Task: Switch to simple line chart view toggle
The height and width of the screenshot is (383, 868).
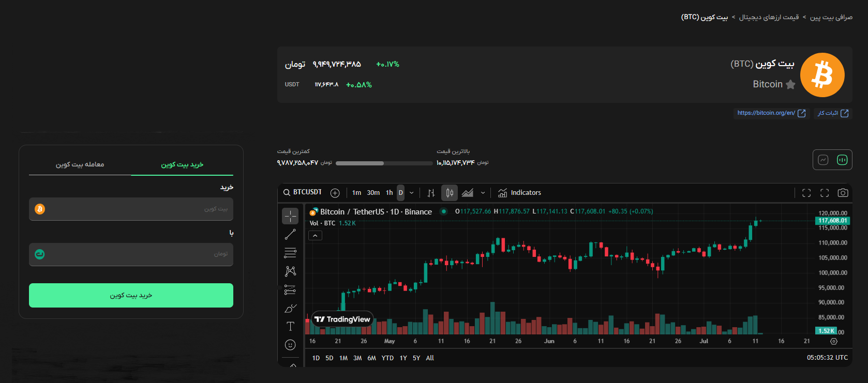Action: pos(823,160)
